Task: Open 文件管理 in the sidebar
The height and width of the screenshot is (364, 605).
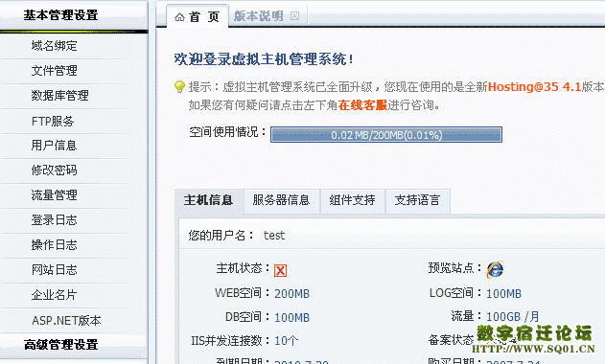Action: click(55, 71)
